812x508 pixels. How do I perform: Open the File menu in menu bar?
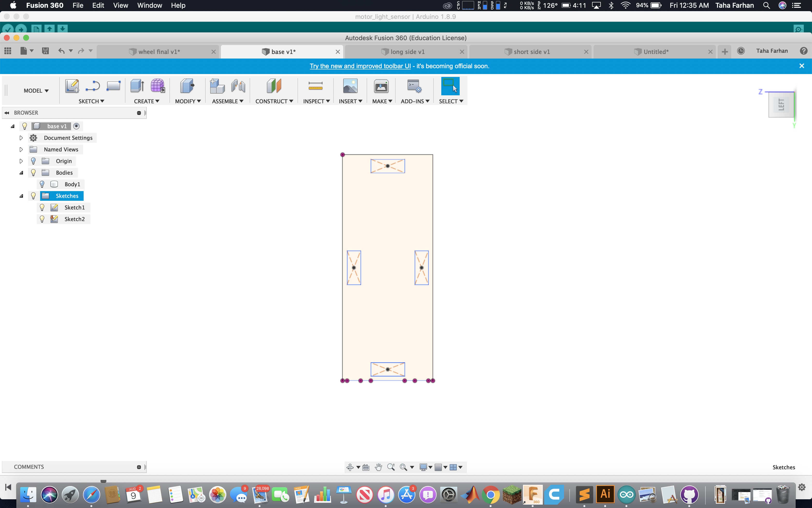[x=78, y=5]
